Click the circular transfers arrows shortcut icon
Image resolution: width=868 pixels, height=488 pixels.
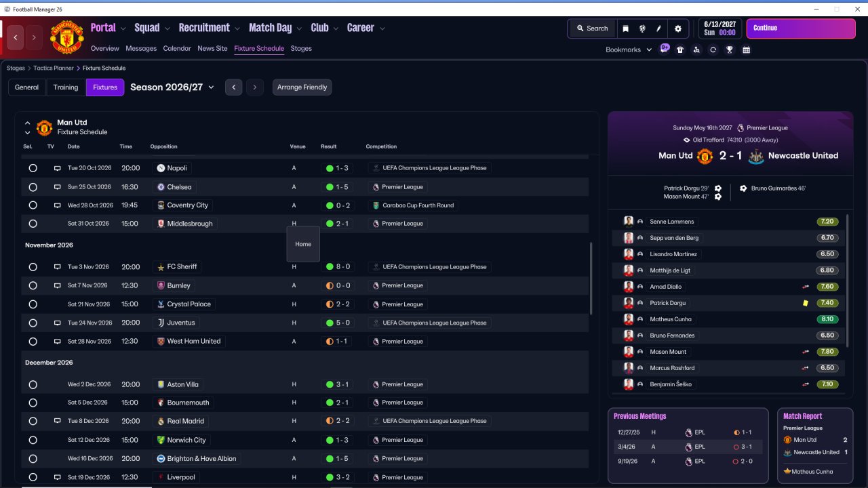click(713, 49)
